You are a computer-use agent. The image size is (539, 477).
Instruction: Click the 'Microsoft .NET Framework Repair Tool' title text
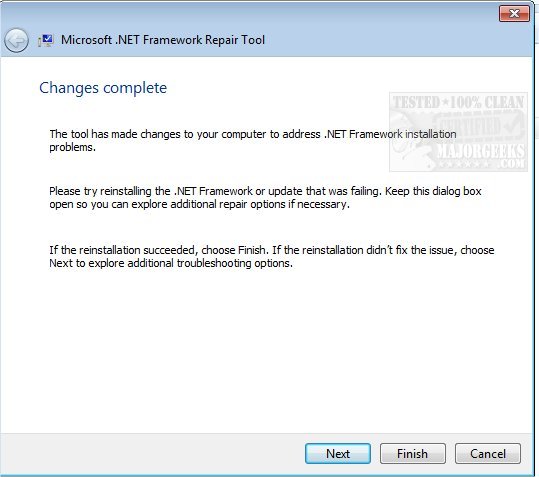pyautogui.click(x=163, y=40)
